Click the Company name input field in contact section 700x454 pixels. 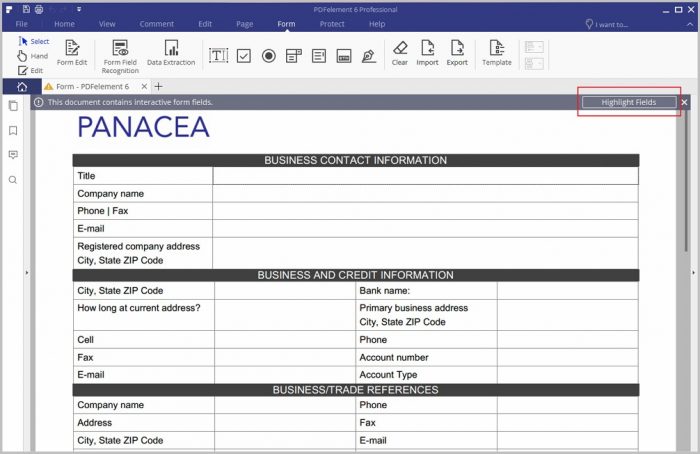point(426,194)
